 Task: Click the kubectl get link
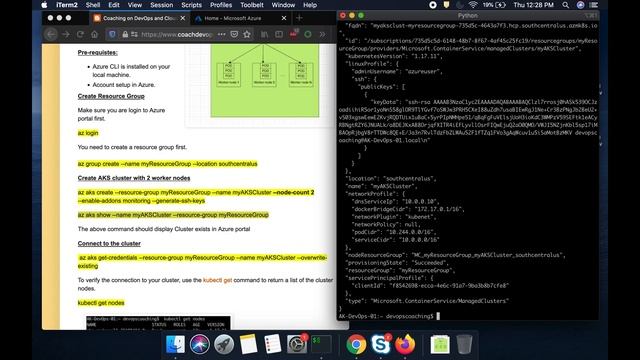(218, 280)
